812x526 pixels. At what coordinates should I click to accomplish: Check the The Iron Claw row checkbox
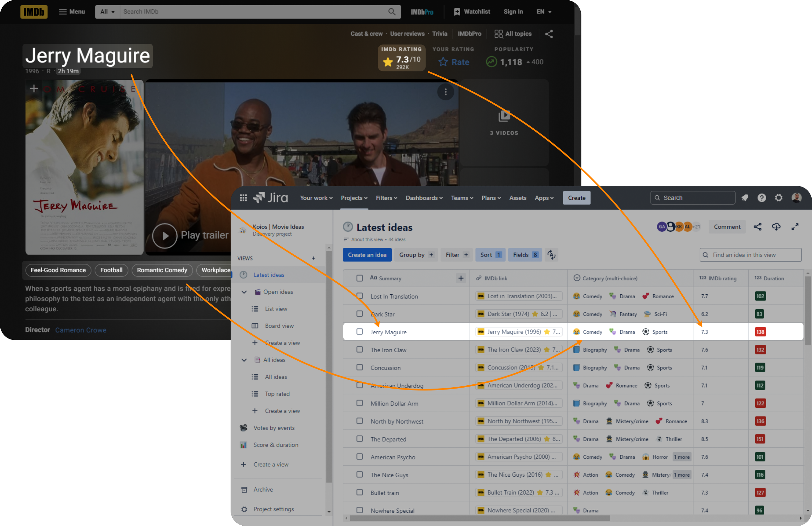coord(360,350)
